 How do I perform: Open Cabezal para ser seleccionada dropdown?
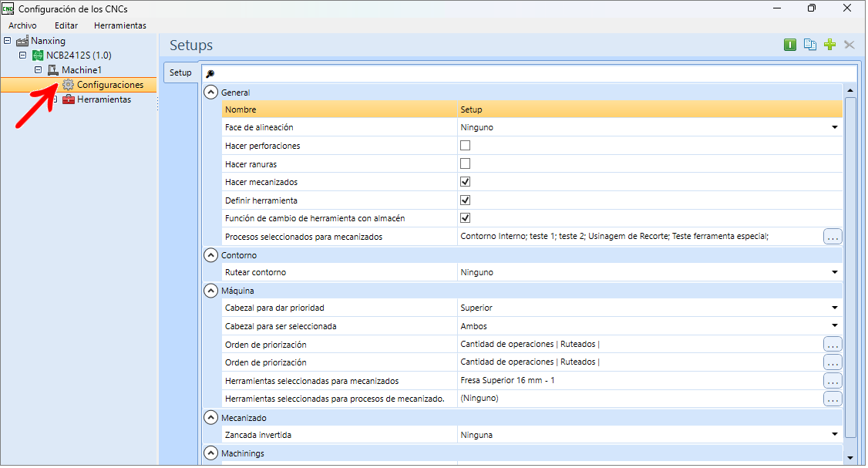[x=834, y=326]
